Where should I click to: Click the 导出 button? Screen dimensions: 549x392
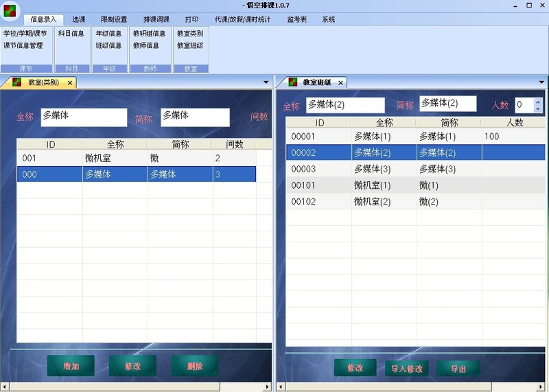point(458,368)
